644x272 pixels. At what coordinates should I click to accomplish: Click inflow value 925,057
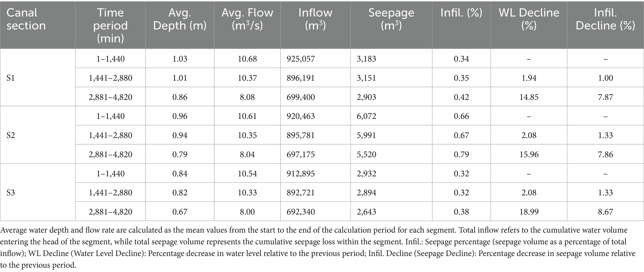pos(301,59)
